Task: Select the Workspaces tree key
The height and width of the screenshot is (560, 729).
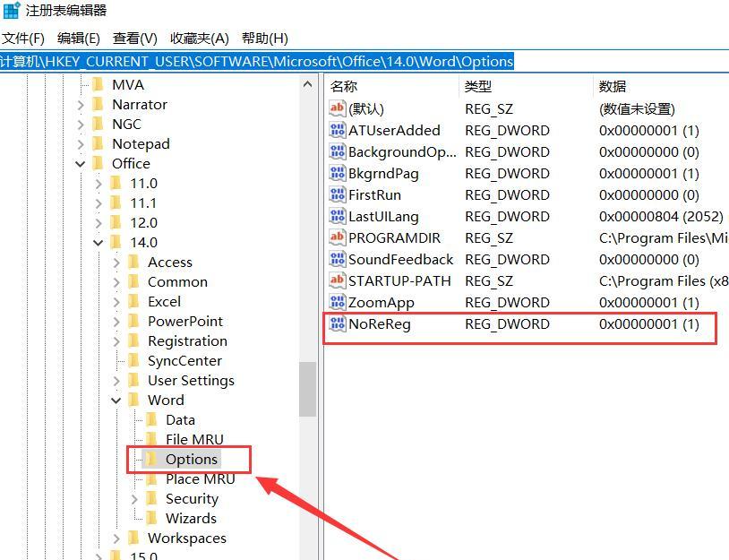Action: (187, 538)
